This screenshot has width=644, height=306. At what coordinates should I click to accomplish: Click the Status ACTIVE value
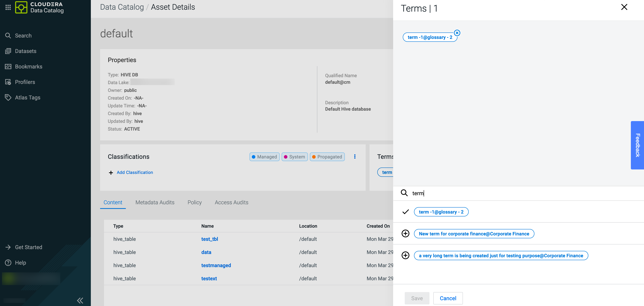coord(132,129)
